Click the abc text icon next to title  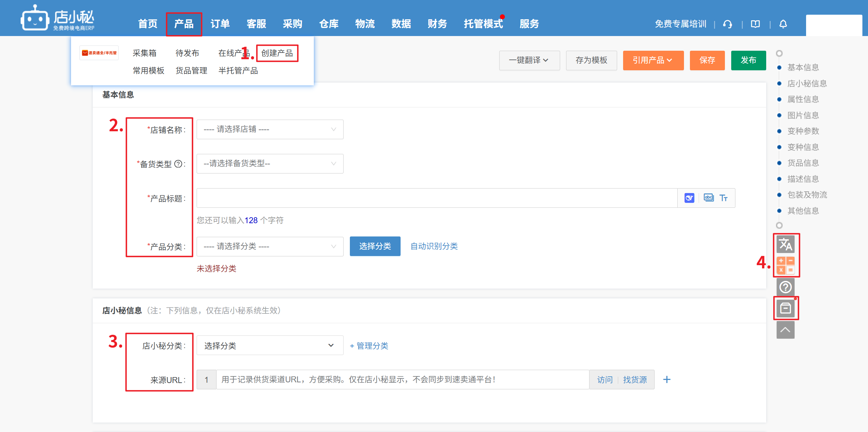point(708,198)
